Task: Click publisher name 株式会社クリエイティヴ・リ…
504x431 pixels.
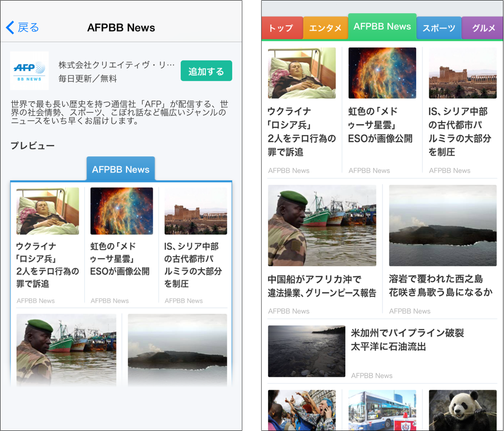Action: pos(117,65)
